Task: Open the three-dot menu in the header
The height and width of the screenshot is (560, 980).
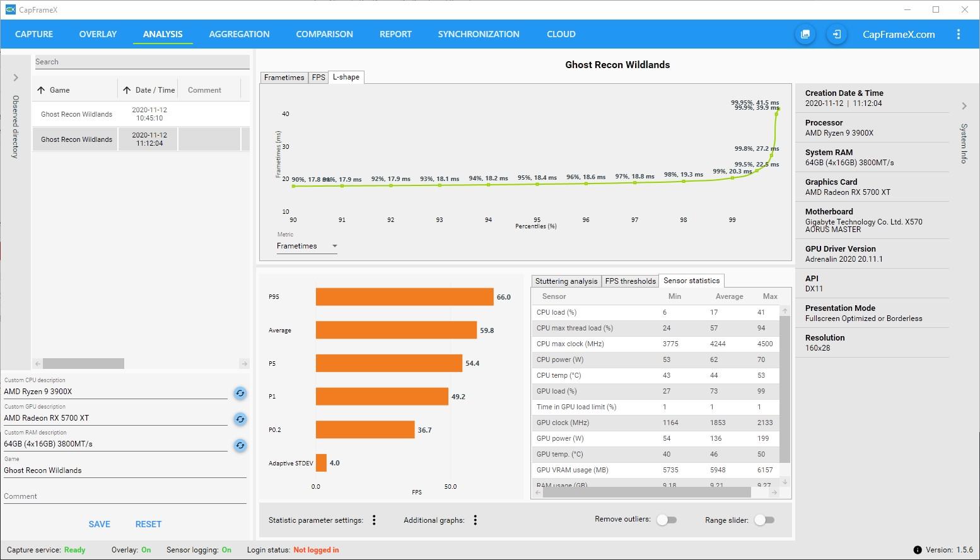Action: [959, 34]
